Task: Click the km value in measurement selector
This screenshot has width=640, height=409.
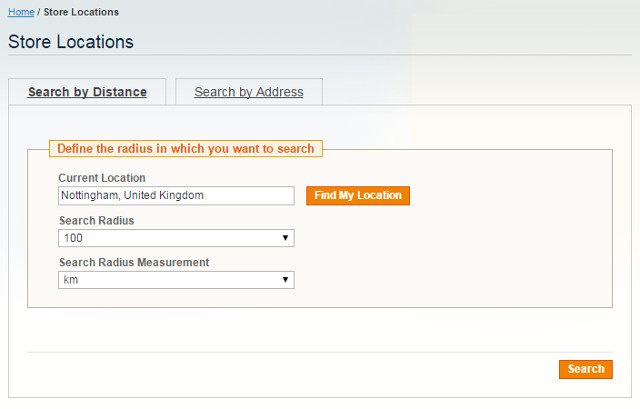Action: tap(71, 280)
